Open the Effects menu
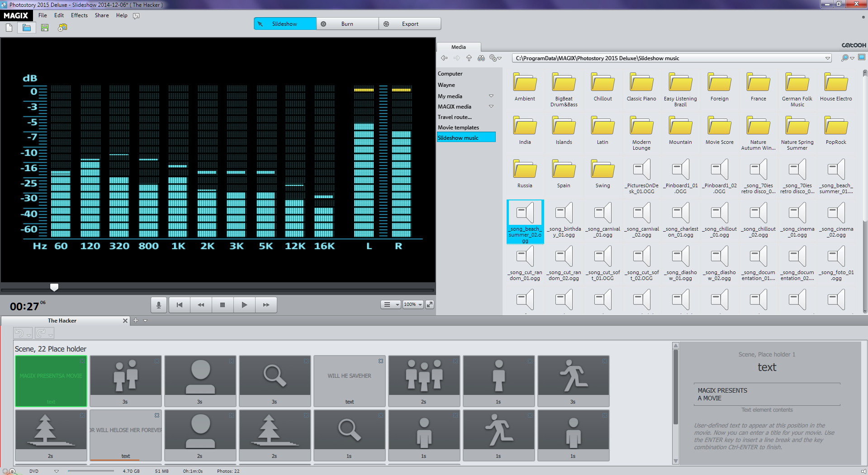Viewport: 868px width, 475px height. (x=79, y=15)
